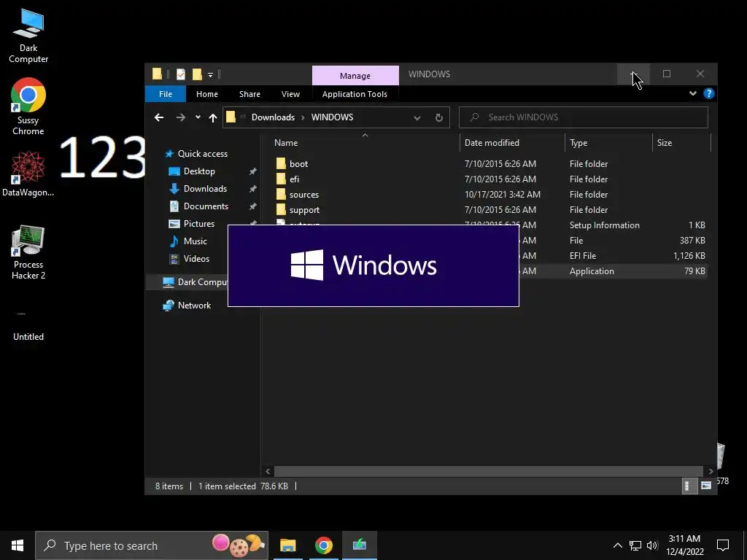Open the network tray icon

pyautogui.click(x=635, y=545)
